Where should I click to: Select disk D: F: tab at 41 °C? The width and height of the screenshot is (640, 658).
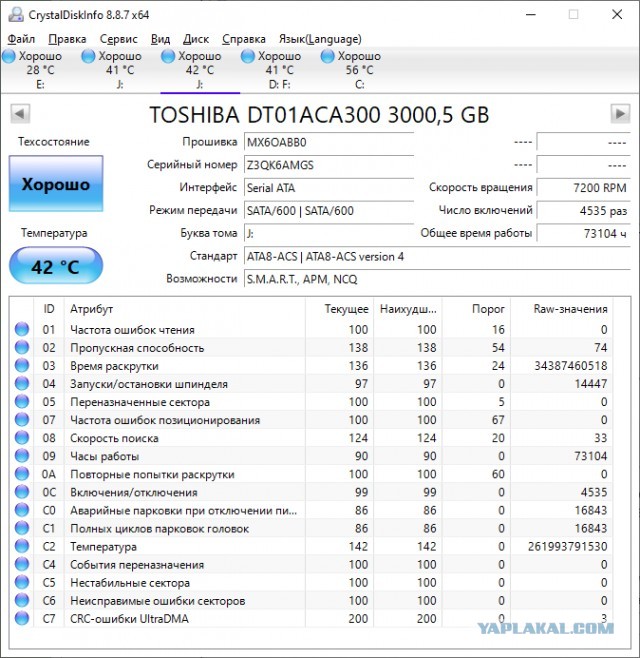coord(280,70)
